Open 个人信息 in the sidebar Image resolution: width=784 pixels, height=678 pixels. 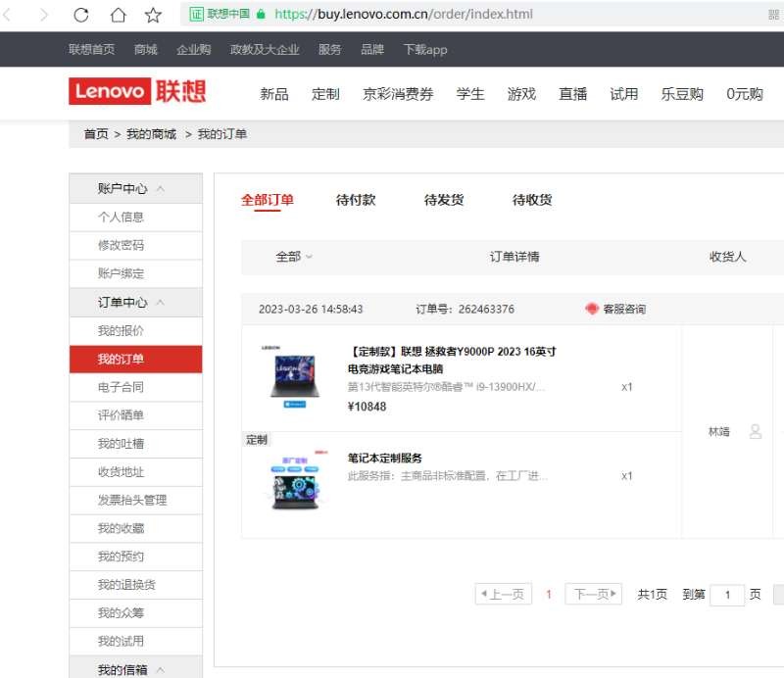point(136,217)
